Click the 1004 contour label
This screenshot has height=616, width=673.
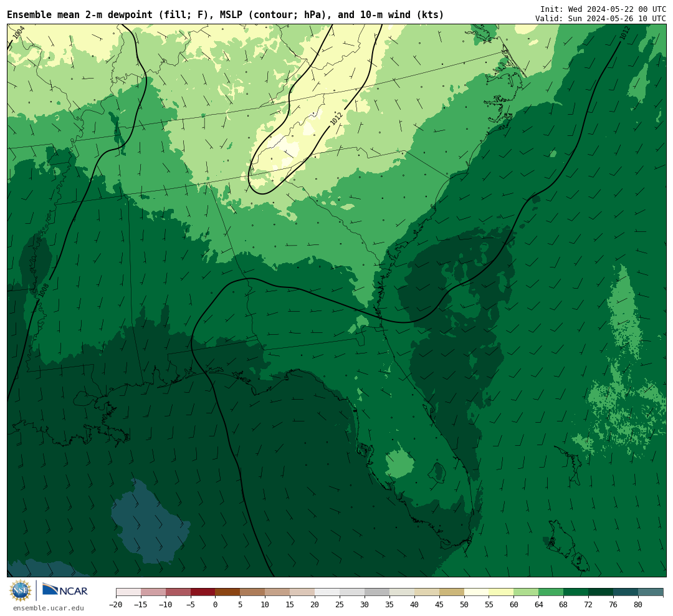click(19, 32)
